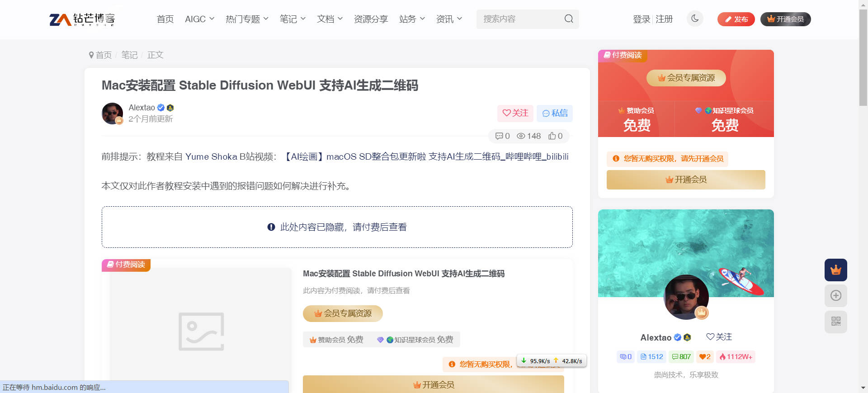Screen dimensions: 868x393
Task: Open the 首页 nav item
Action: [x=165, y=19]
